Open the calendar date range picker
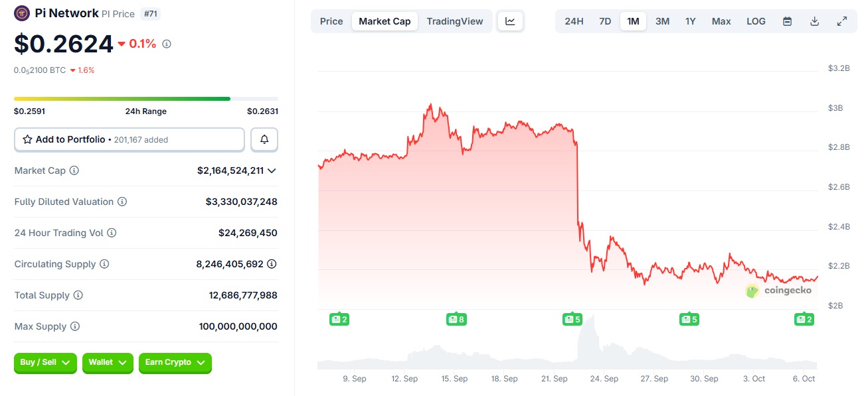The width and height of the screenshot is (868, 396). pyautogui.click(x=787, y=21)
